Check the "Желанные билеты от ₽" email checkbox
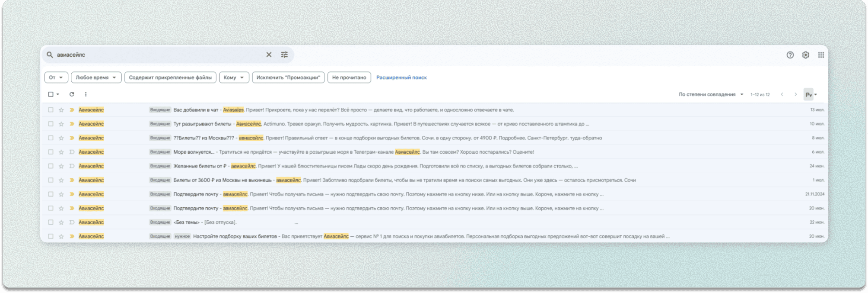 click(x=51, y=166)
